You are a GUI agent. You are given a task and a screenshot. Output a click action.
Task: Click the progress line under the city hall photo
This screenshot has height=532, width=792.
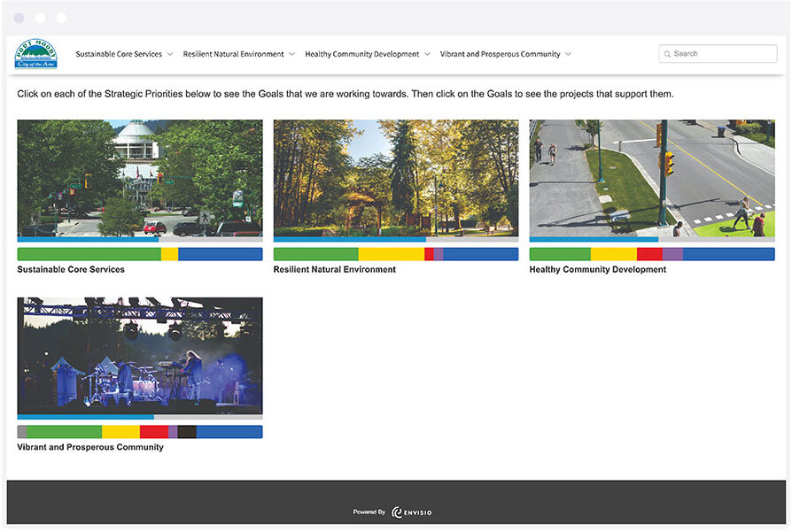pyautogui.click(x=140, y=239)
